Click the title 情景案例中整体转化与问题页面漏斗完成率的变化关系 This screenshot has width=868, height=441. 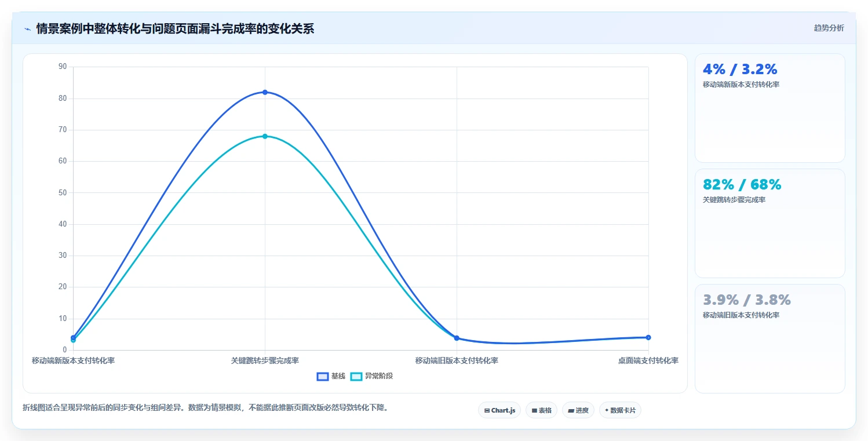pyautogui.click(x=175, y=29)
